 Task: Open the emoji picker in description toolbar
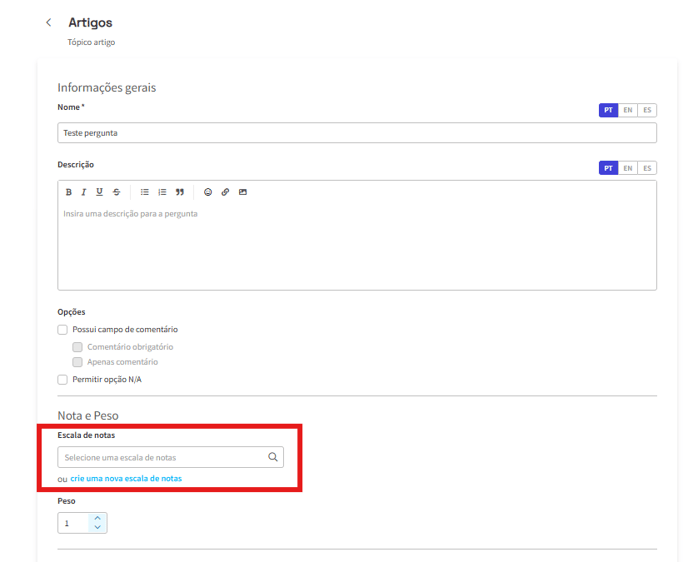[208, 192]
